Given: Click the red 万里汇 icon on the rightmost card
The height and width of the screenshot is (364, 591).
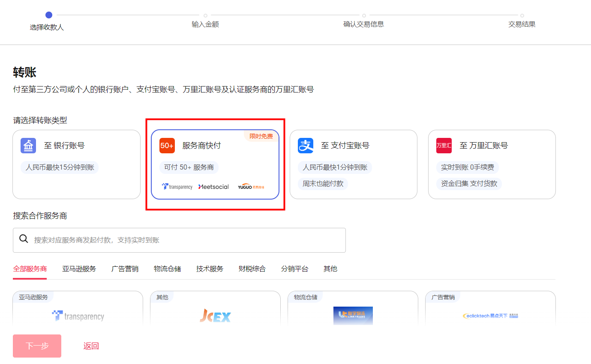Looking at the screenshot, I should click(x=444, y=146).
